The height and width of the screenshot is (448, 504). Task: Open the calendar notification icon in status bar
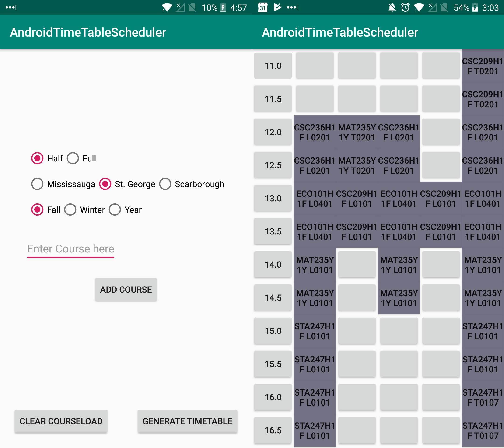coord(263,7)
